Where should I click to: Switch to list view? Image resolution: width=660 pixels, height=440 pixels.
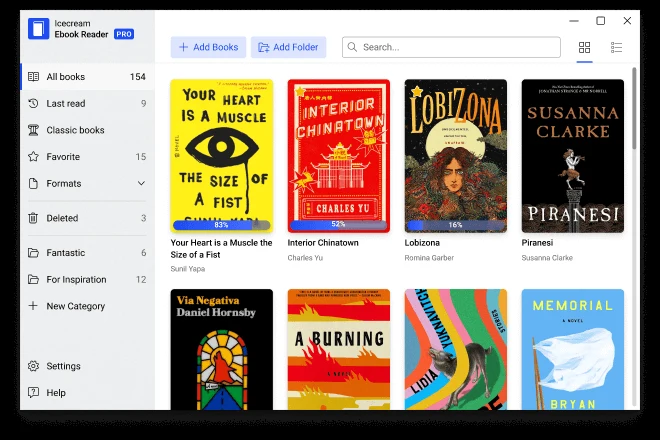click(616, 47)
